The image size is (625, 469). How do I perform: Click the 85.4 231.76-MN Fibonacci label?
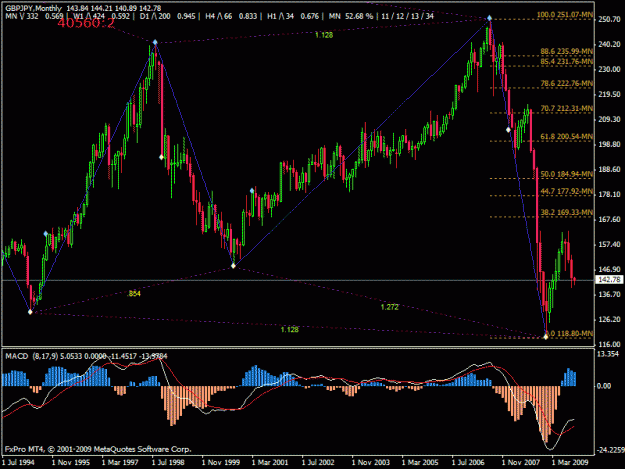566,61
